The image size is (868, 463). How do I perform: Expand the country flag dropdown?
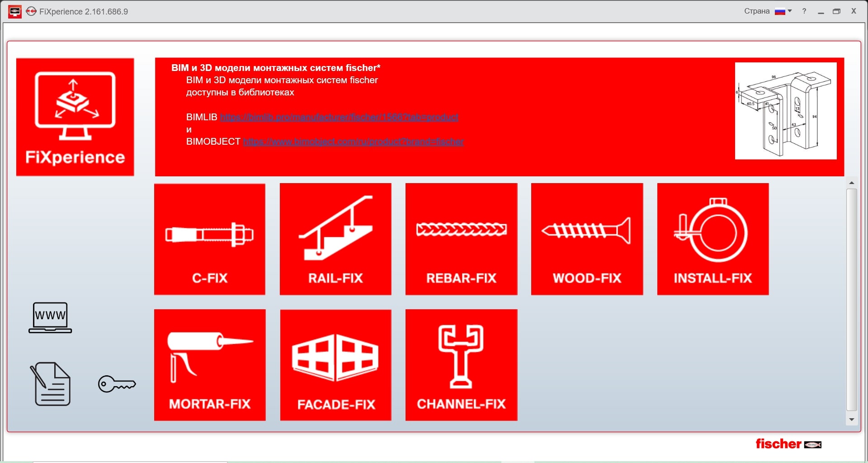point(783,11)
